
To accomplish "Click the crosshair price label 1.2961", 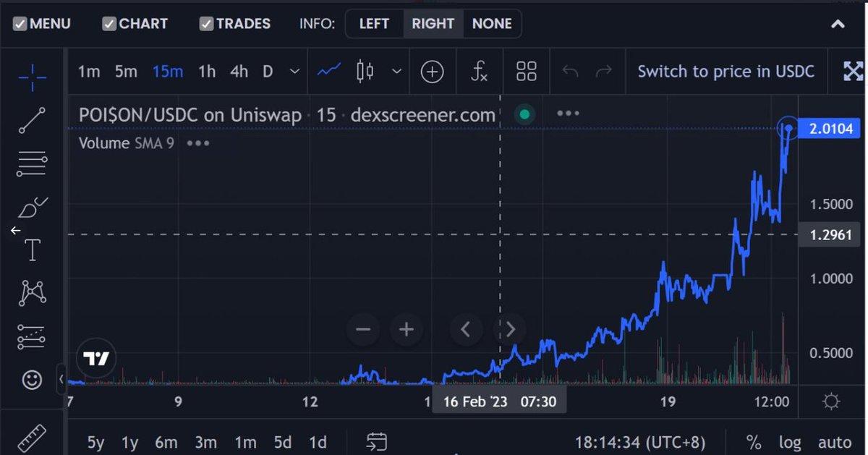I will pos(831,234).
